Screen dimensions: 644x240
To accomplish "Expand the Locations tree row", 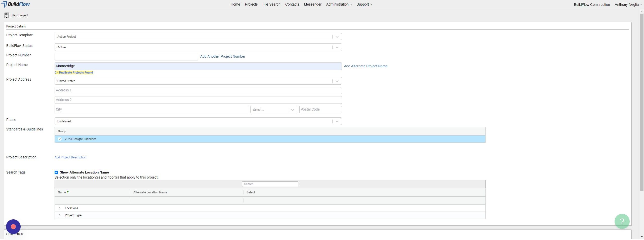I will 60,208.
